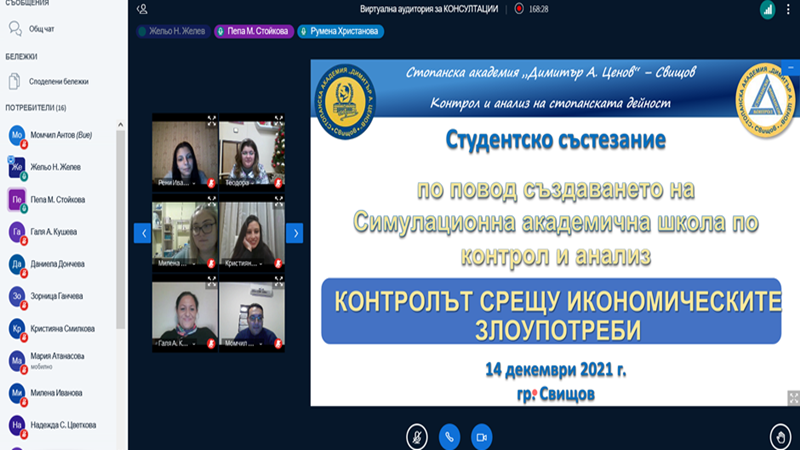Click Румена Христанова talking indicator

coord(340,31)
